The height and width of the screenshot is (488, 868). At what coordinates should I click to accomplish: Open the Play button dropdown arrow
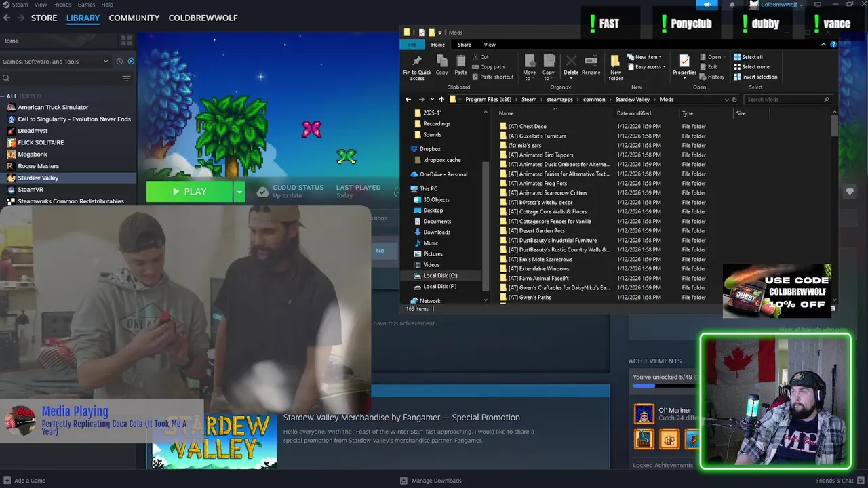[x=239, y=192]
